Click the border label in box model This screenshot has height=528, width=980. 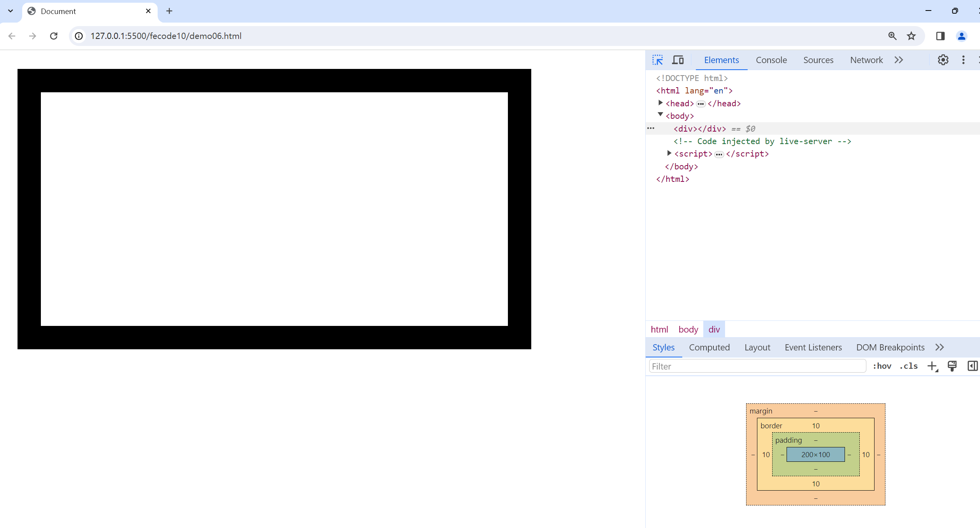[x=771, y=426]
